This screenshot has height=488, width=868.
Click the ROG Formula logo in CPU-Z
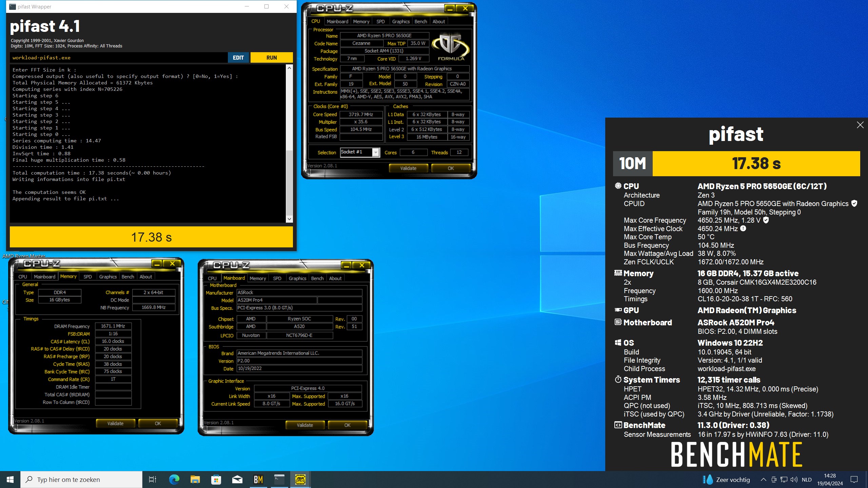(x=451, y=46)
